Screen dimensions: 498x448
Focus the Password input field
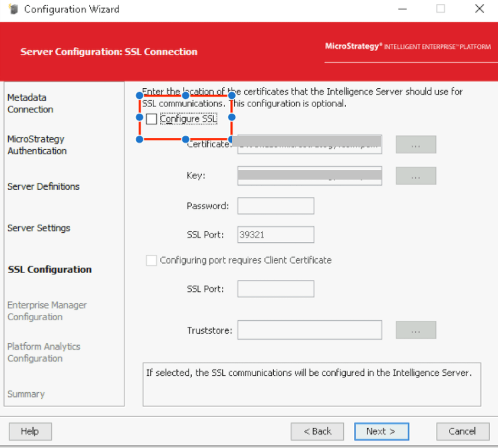click(x=276, y=206)
